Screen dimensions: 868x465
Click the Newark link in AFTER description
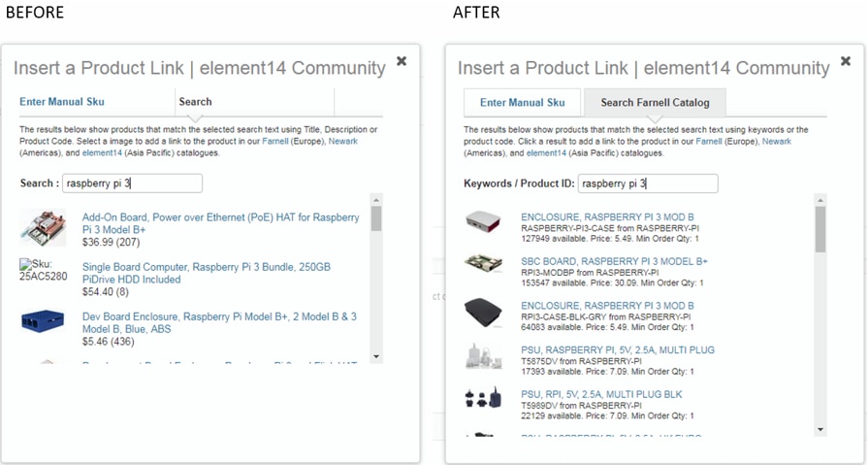(x=776, y=142)
